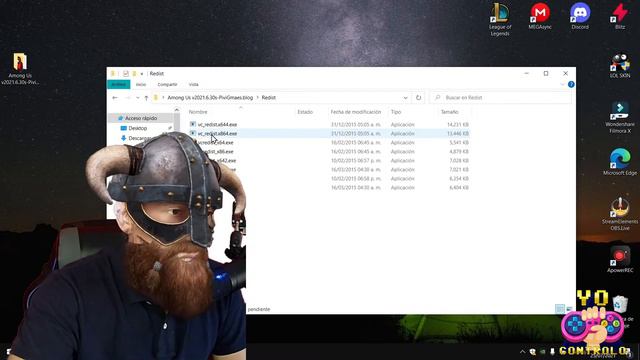Launch Wondershare Filmora X from desktop
This screenshot has height=360, width=640.
620,118
